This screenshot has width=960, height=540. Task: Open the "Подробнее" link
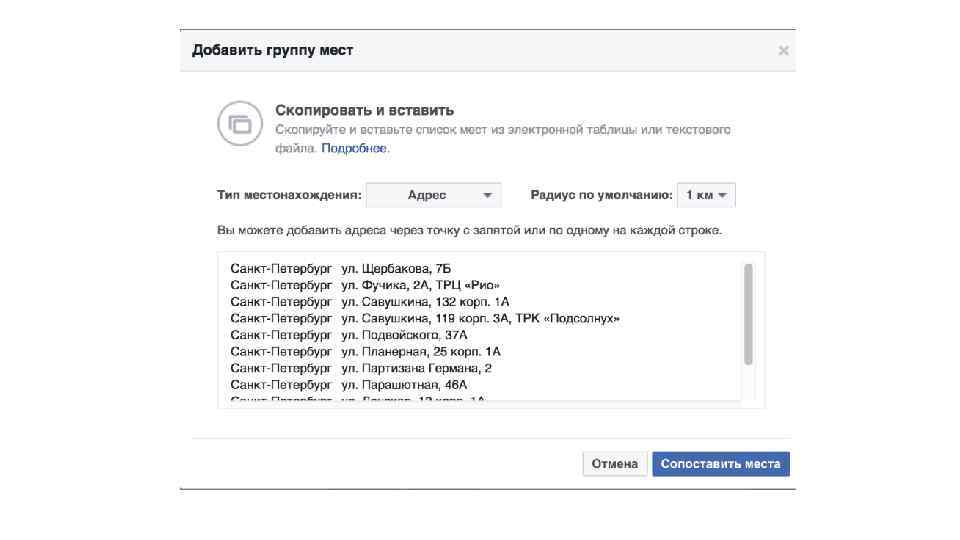[354, 148]
